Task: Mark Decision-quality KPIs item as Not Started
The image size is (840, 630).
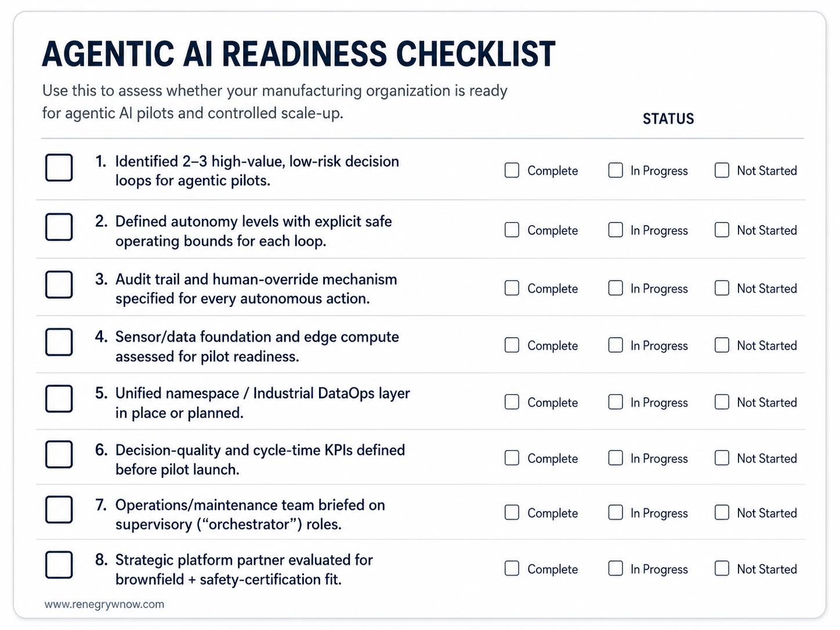Action: [x=722, y=458]
